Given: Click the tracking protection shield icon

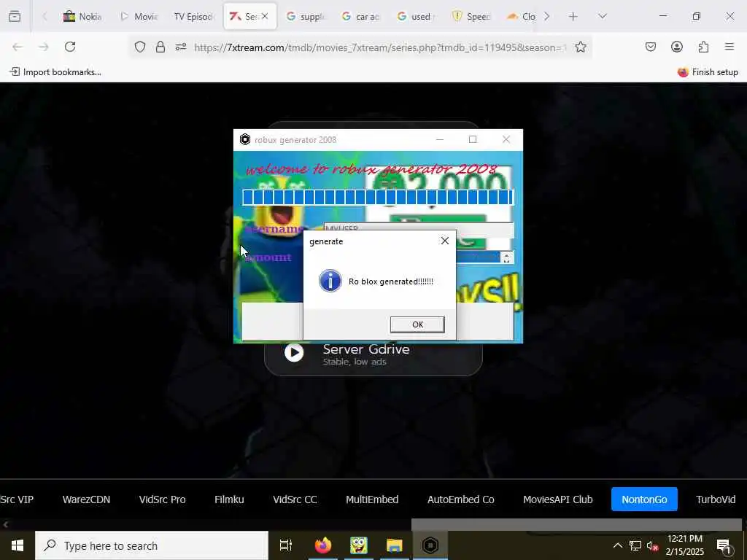Looking at the screenshot, I should (140, 47).
